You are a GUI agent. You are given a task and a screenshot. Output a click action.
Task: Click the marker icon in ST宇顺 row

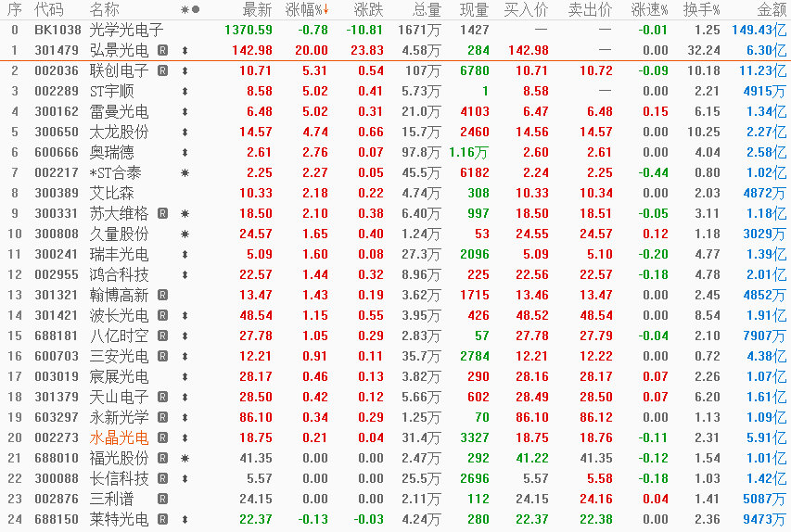pyautogui.click(x=185, y=91)
